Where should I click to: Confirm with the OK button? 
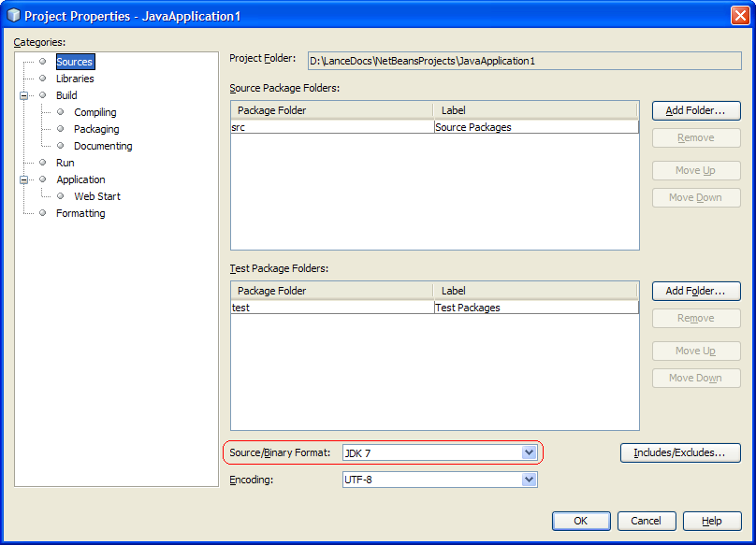click(581, 521)
